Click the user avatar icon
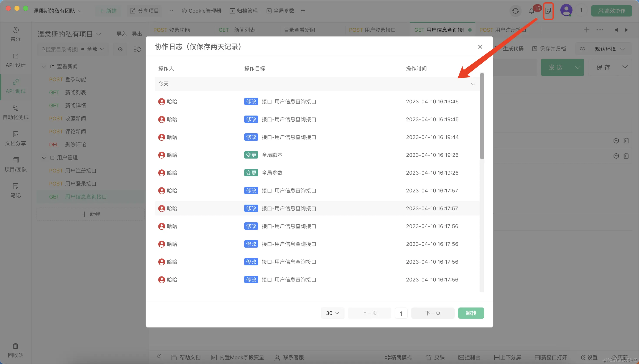This screenshot has width=639, height=364. coord(566,10)
